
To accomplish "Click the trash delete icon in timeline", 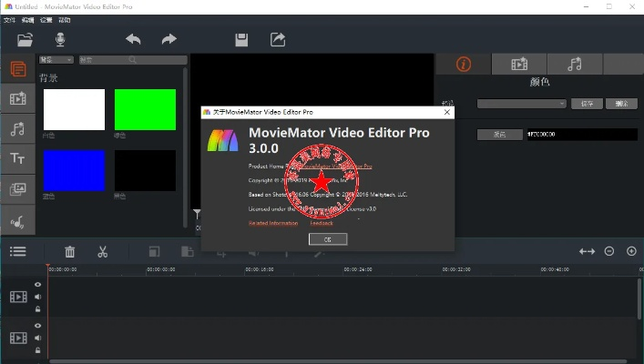I will coord(70,251).
